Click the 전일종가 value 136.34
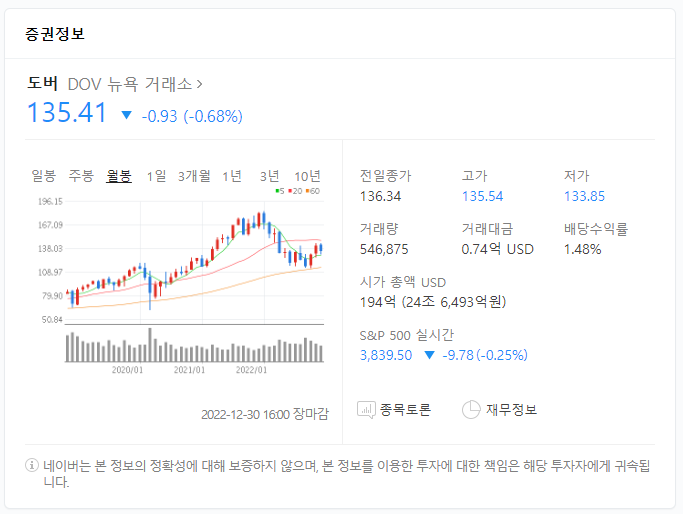The image size is (683, 514). coord(380,196)
